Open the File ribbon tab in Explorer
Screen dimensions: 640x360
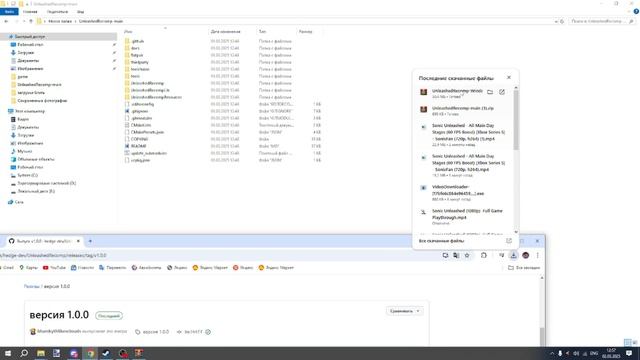tap(9, 12)
